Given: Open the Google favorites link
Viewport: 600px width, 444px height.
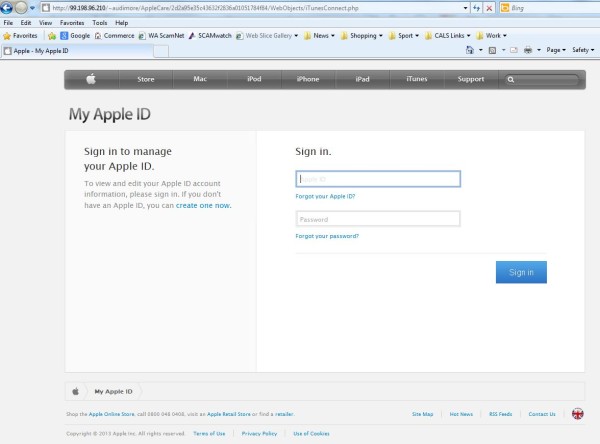Looking at the screenshot, I should pos(75,36).
